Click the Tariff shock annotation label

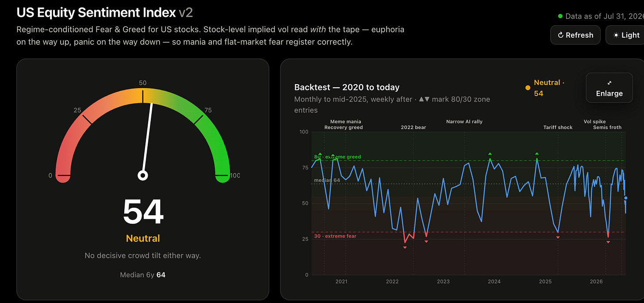[x=558, y=128]
